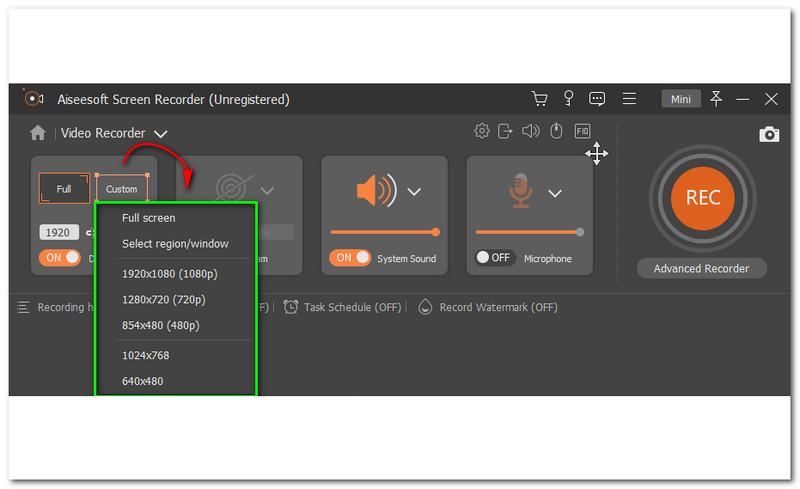This screenshot has height=489, width=800.
Task: Open the Advanced Recorder button
Action: point(702,268)
